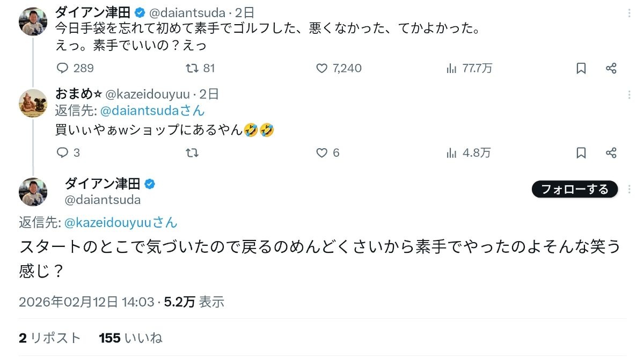Open more options beside フォローする button
This screenshot has width=644, height=357.
pos(629,189)
